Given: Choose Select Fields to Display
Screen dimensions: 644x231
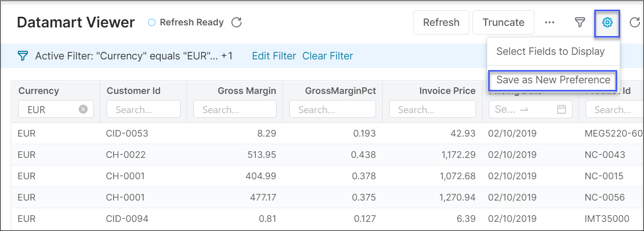Looking at the screenshot, I should pos(550,51).
